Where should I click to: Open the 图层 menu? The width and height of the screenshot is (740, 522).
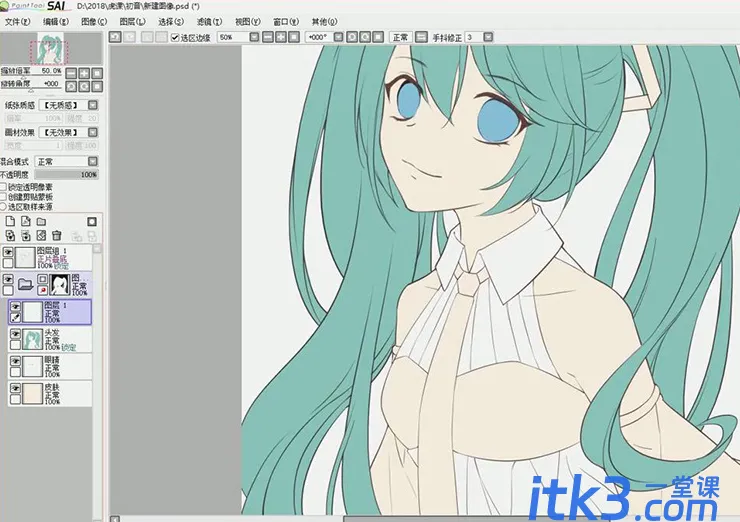(x=132, y=22)
